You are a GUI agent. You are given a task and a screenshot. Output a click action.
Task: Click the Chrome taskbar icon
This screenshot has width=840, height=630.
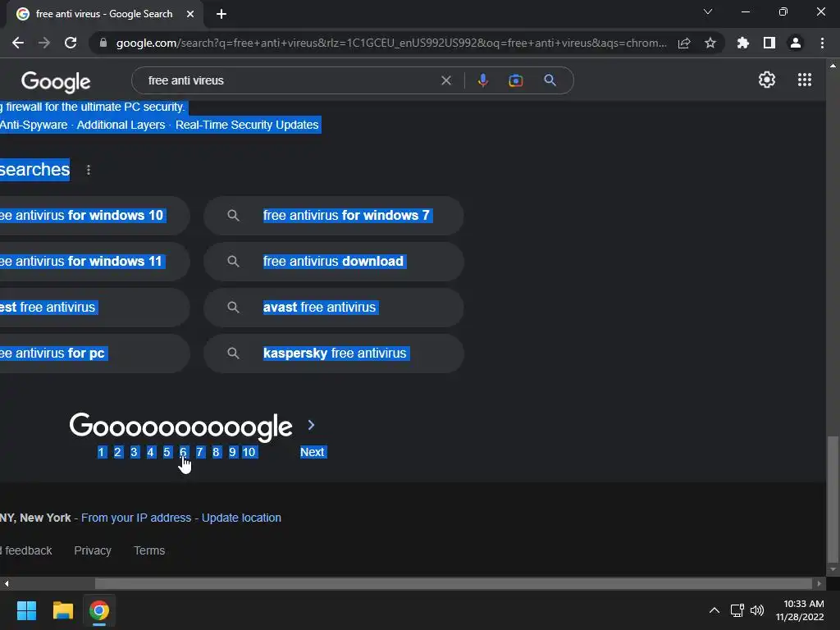pyautogui.click(x=99, y=610)
